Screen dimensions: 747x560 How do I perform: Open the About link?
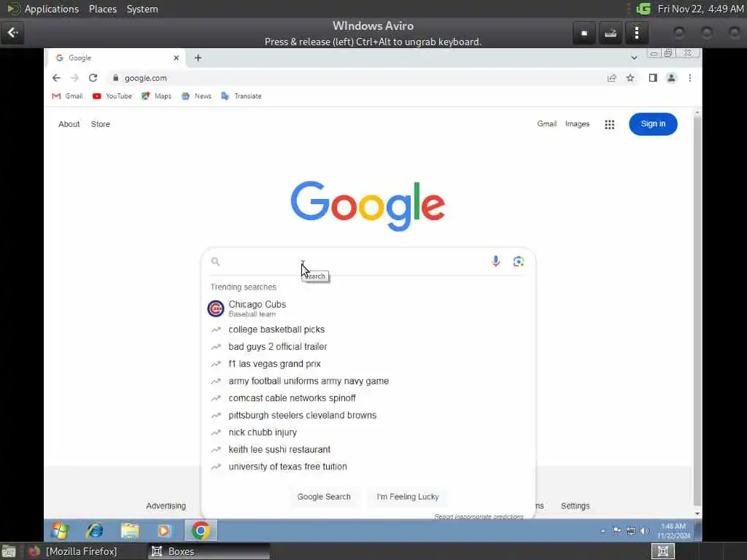[69, 124]
